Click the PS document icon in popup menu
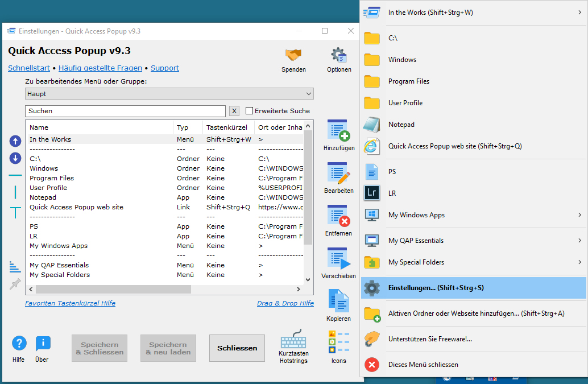 click(372, 172)
